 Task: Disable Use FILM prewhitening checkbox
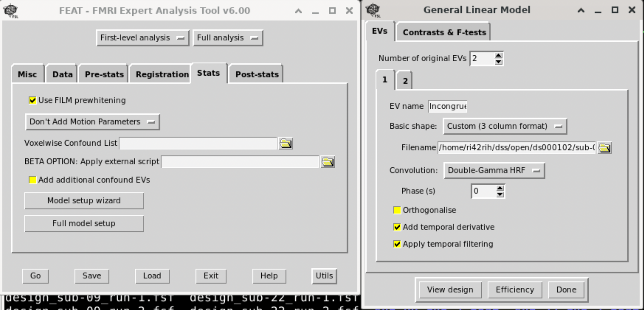click(33, 100)
